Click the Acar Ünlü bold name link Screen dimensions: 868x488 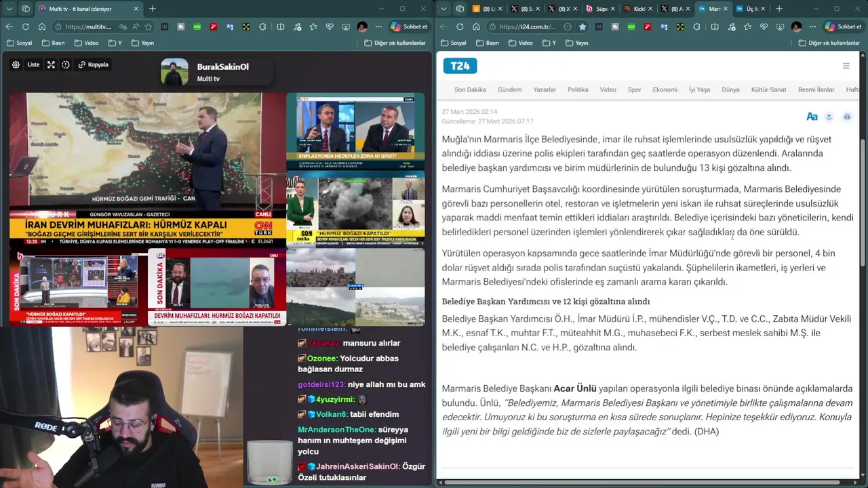point(575,388)
